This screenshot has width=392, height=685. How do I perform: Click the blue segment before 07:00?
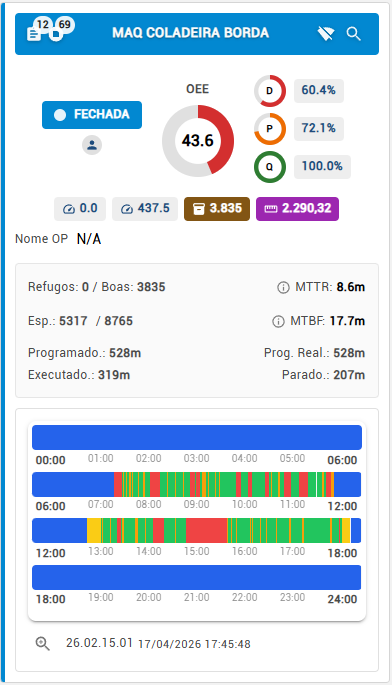[x=73, y=484]
